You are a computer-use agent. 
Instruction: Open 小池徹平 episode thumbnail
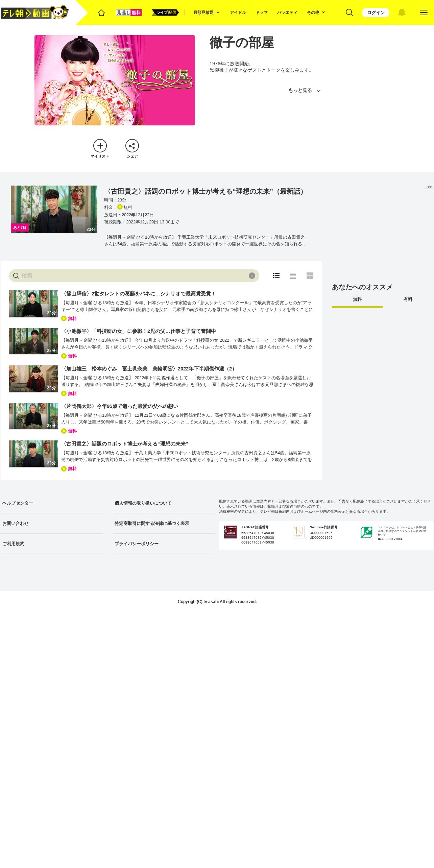click(x=33, y=341)
